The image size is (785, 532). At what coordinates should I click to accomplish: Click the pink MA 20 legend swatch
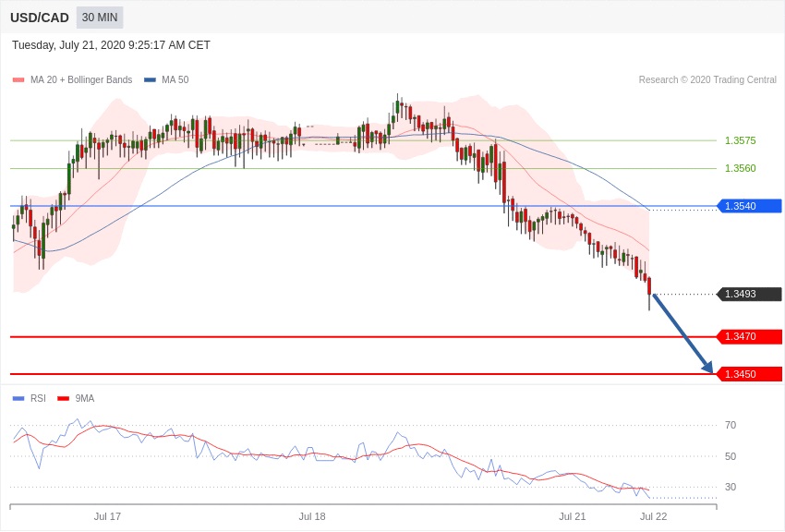pos(18,80)
